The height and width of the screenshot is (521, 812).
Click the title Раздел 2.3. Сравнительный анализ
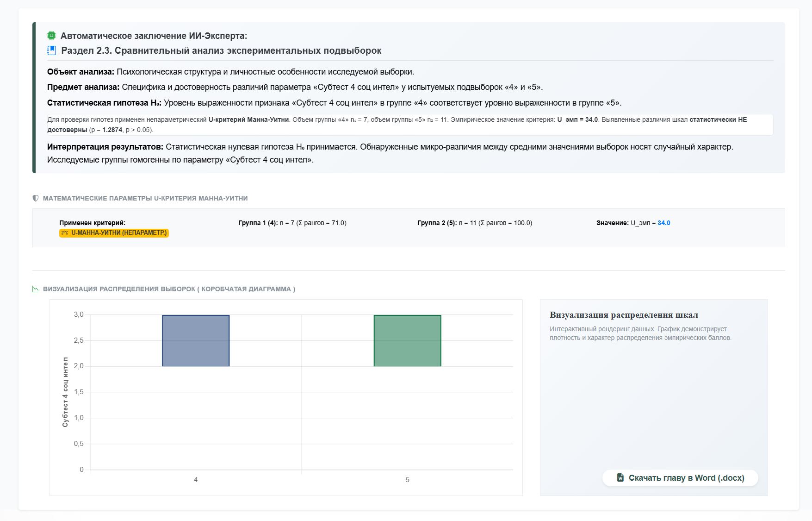[x=221, y=50]
